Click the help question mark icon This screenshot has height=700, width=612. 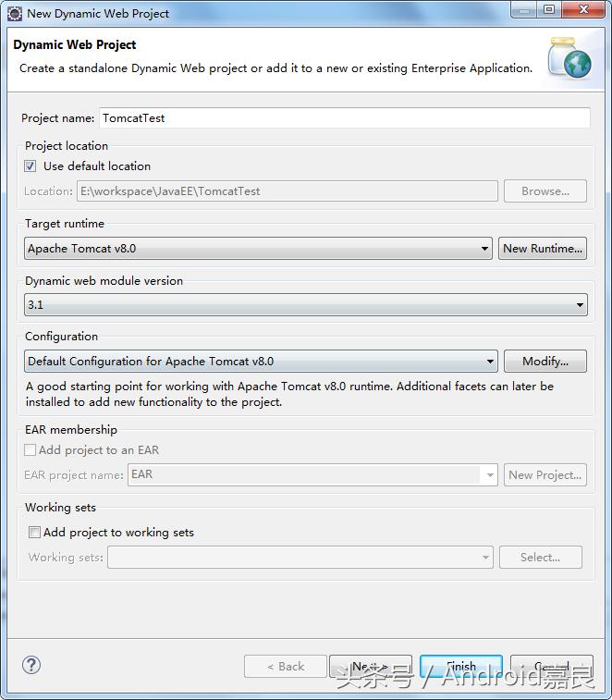(x=31, y=665)
